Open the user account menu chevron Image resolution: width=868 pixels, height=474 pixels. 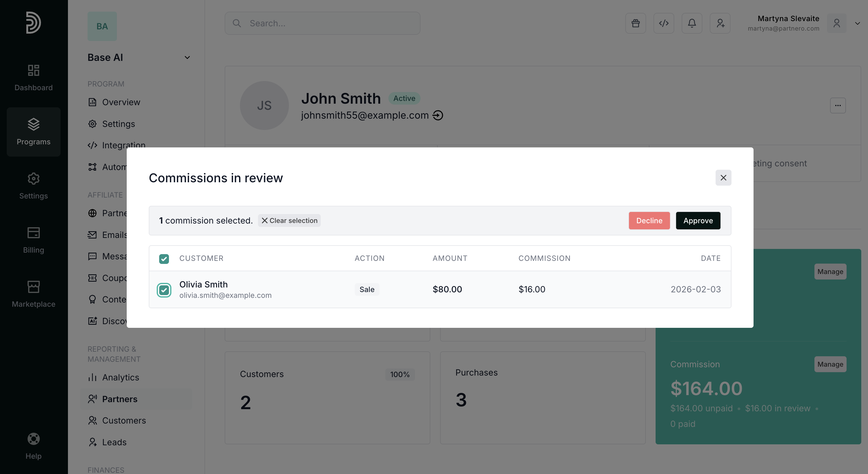pos(857,23)
